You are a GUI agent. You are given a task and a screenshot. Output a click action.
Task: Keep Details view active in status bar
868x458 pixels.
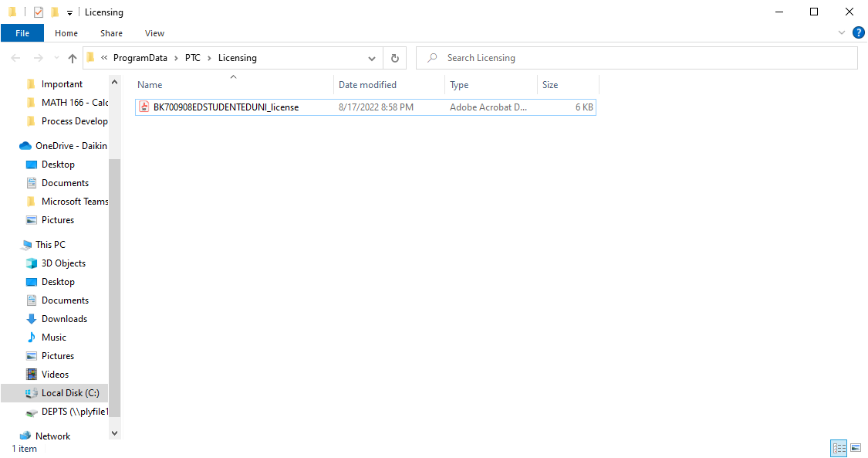click(x=839, y=448)
